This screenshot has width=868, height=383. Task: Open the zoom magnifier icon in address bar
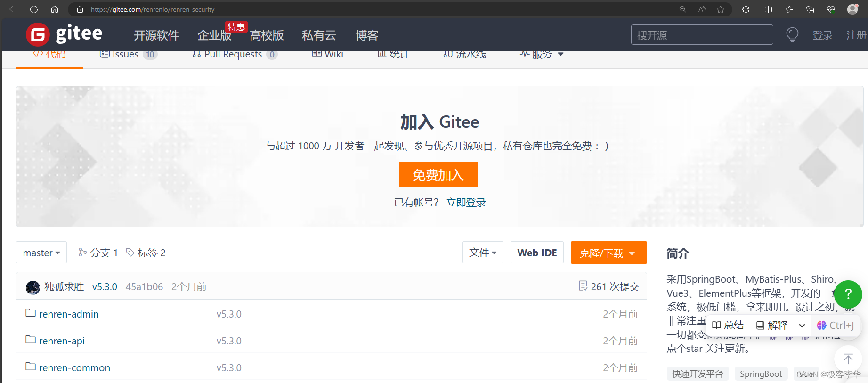coord(682,9)
